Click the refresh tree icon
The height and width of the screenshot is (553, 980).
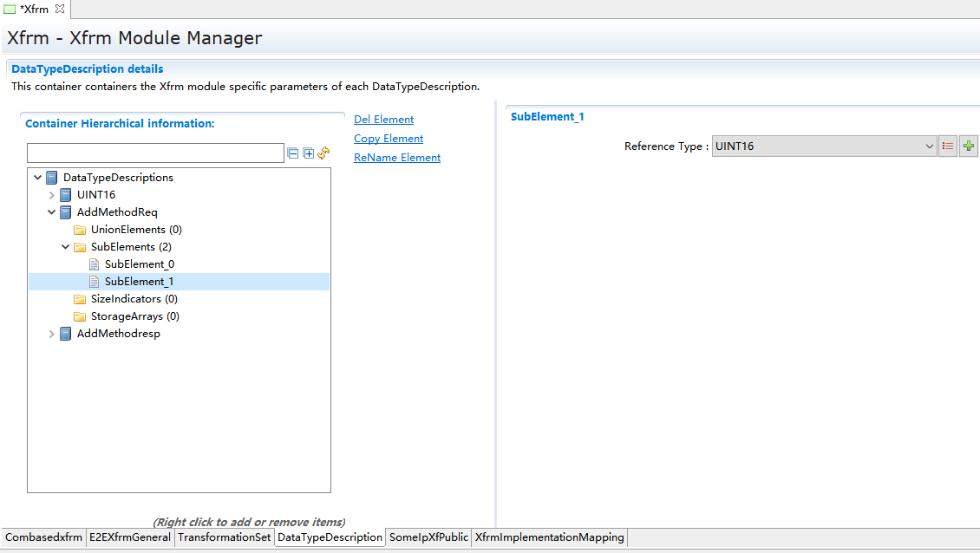[323, 153]
